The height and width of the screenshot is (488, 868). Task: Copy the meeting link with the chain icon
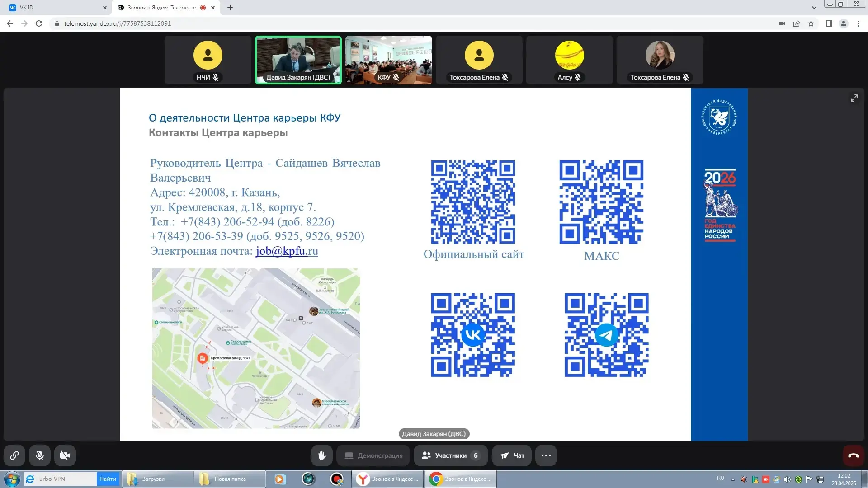pos(14,455)
